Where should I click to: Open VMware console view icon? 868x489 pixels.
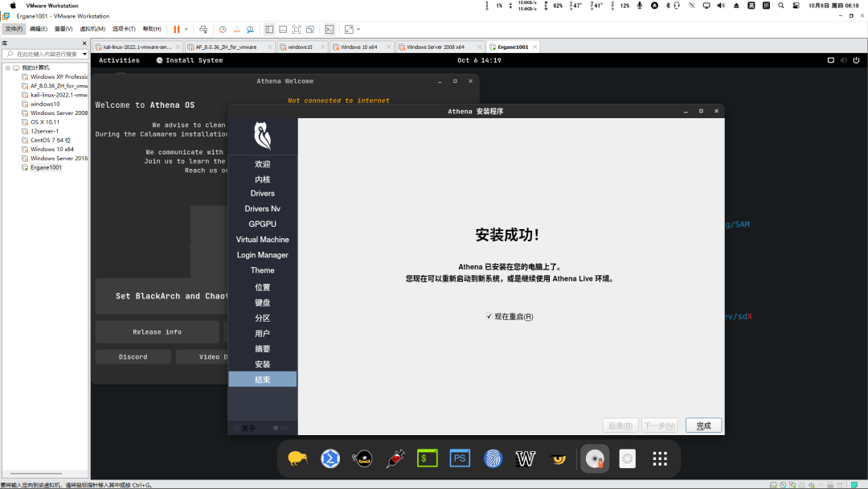tap(330, 29)
